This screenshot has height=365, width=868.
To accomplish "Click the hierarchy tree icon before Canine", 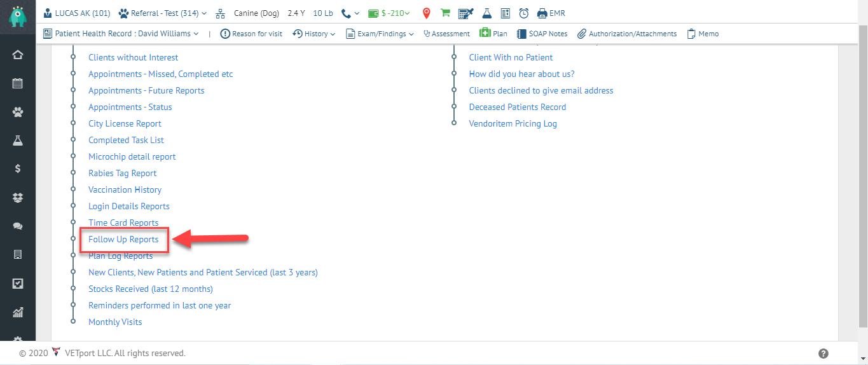I will [221, 13].
